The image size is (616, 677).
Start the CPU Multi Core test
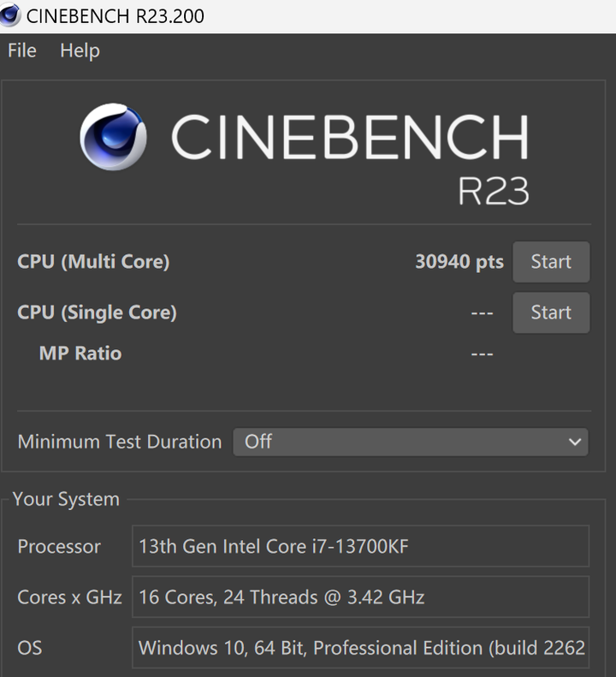551,262
